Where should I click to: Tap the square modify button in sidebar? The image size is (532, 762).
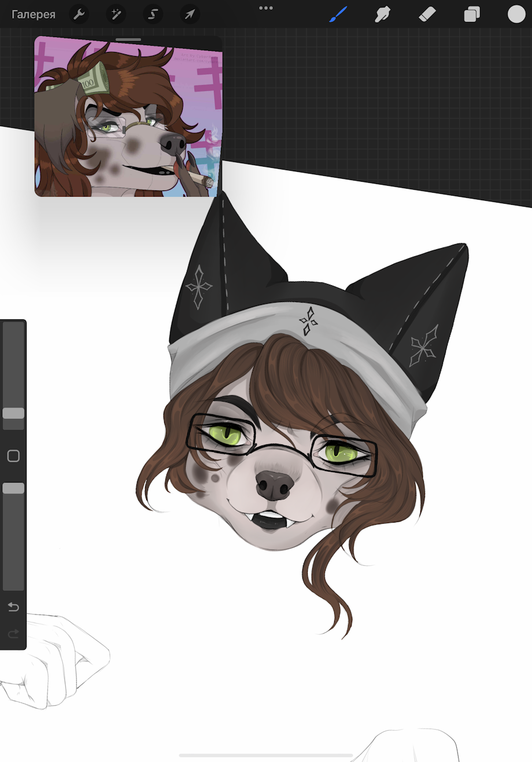coord(13,456)
